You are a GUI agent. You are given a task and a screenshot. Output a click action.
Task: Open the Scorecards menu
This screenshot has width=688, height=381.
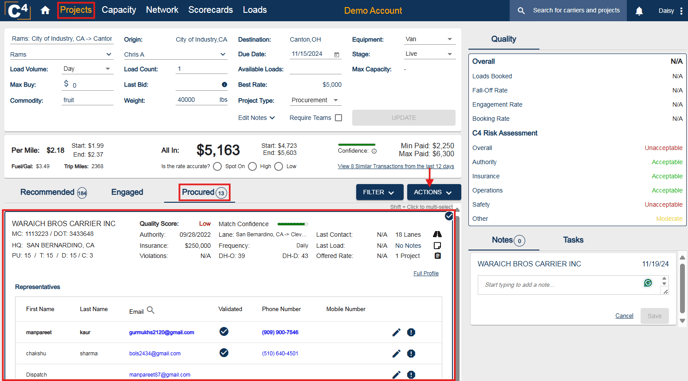tap(211, 10)
